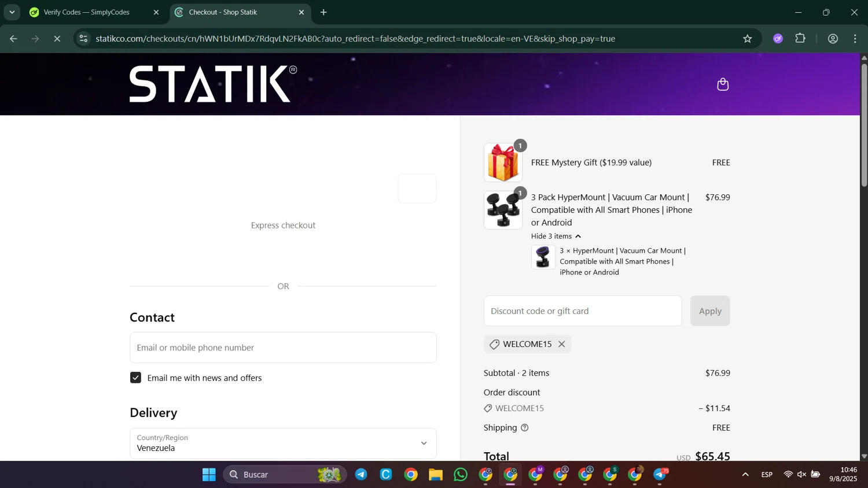The width and height of the screenshot is (868, 488).
Task: Click the purple extension icon in toolbar
Action: click(778, 39)
